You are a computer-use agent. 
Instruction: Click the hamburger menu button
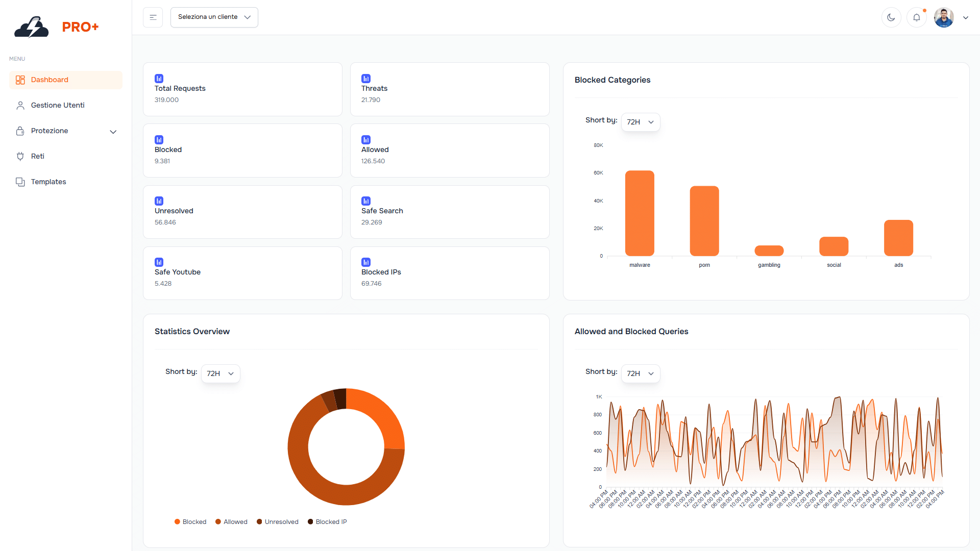[x=153, y=17]
